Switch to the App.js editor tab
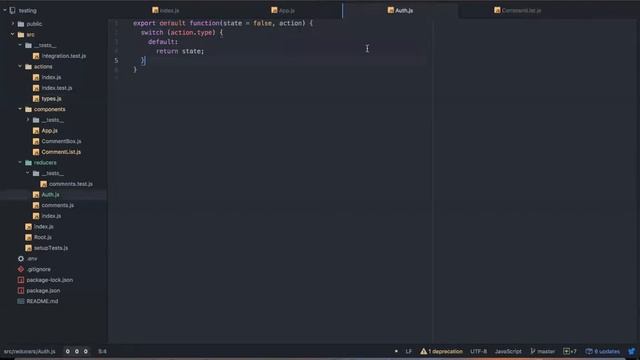 click(x=283, y=10)
